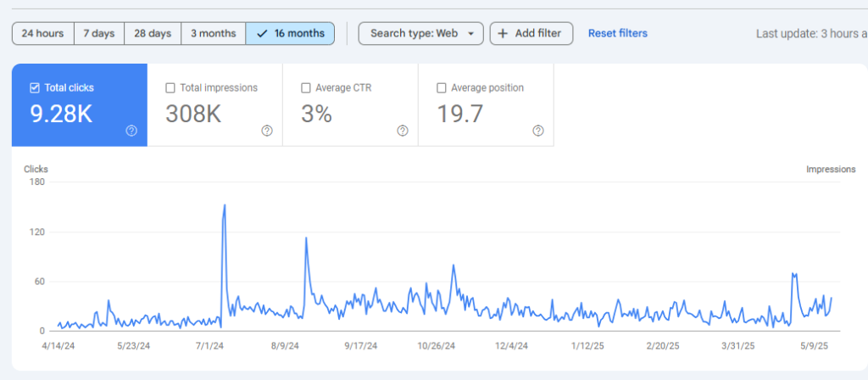Click the Reset filters link

pyautogui.click(x=618, y=33)
